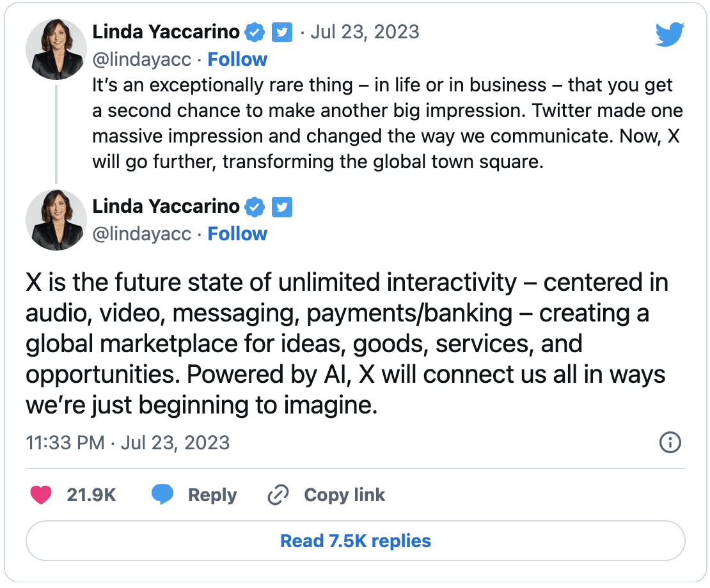710x588 pixels.
Task: Open the Linda Yaccarino name in the top tweet
Action: (166, 32)
